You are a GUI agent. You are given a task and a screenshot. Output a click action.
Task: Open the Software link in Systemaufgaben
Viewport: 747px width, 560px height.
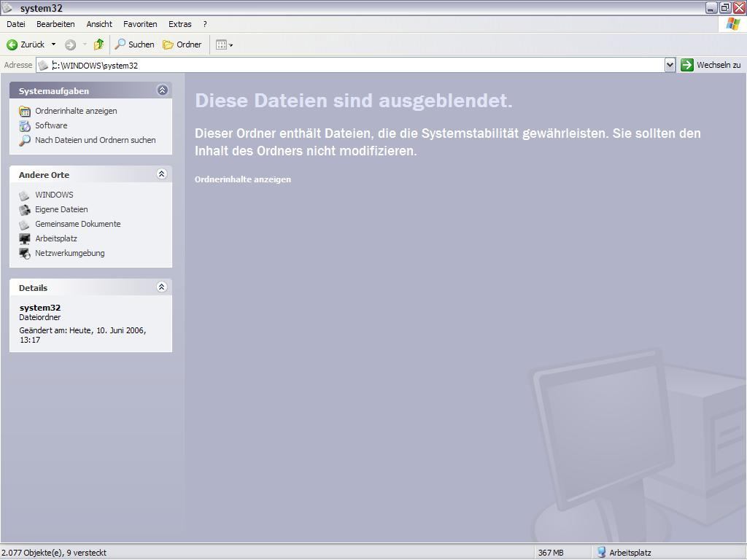click(51, 125)
